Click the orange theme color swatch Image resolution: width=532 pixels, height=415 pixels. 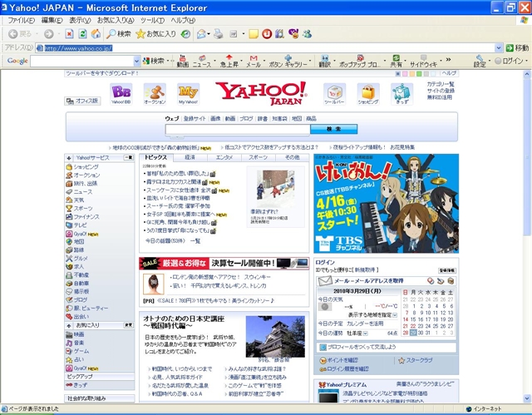coord(411,74)
